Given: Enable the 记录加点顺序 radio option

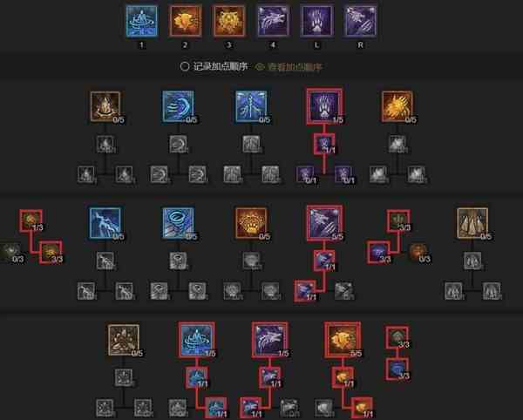Looking at the screenshot, I should (185, 66).
